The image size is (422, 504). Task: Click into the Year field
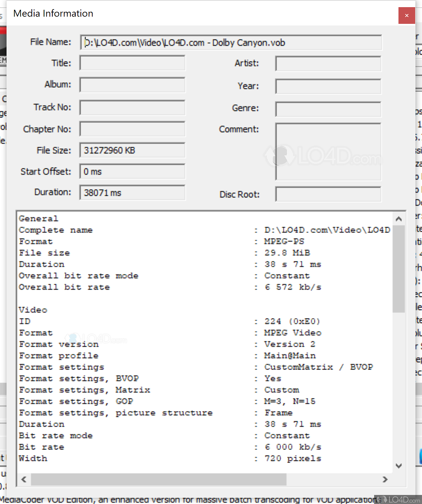[328, 86]
